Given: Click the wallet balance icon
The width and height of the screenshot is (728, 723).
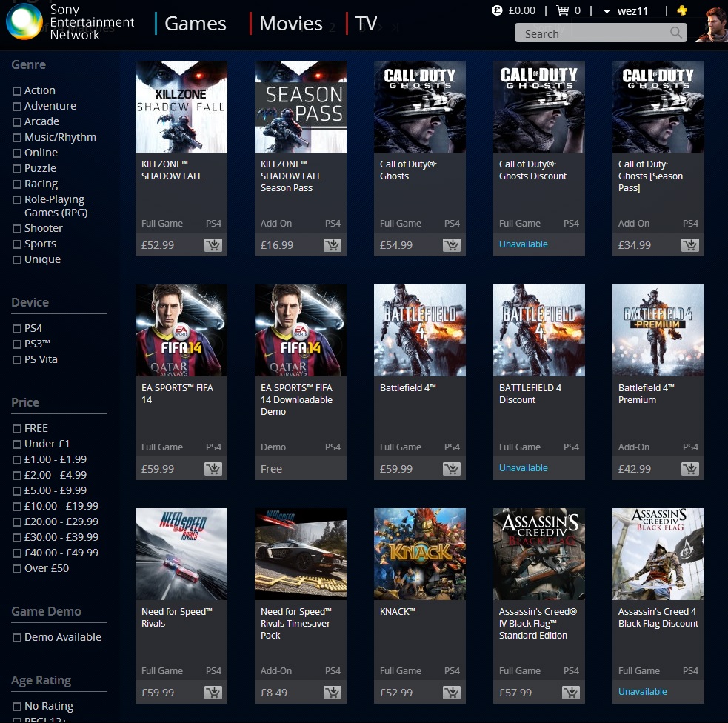Looking at the screenshot, I should point(497,10).
